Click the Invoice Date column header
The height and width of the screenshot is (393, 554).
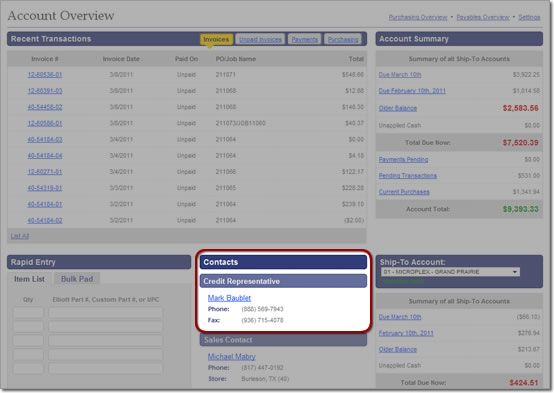pos(121,59)
